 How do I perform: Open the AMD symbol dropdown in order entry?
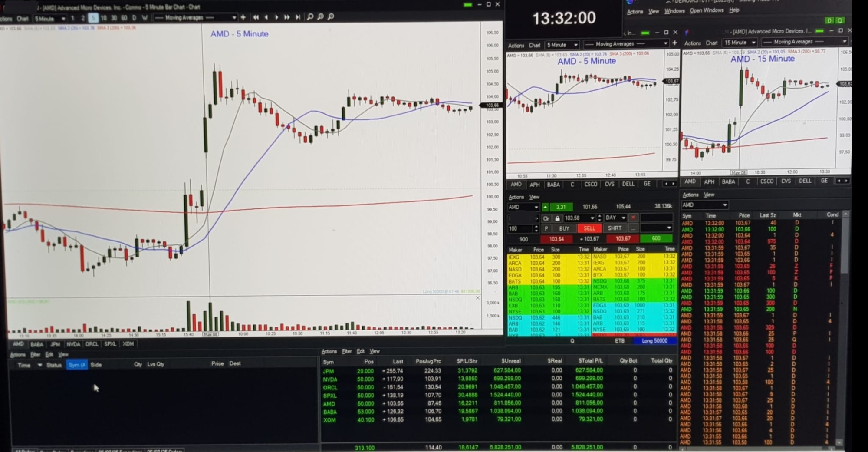pyautogui.click(x=523, y=207)
